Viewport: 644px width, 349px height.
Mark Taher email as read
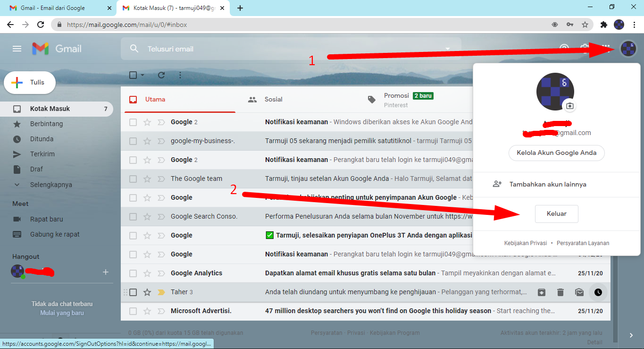tap(579, 292)
